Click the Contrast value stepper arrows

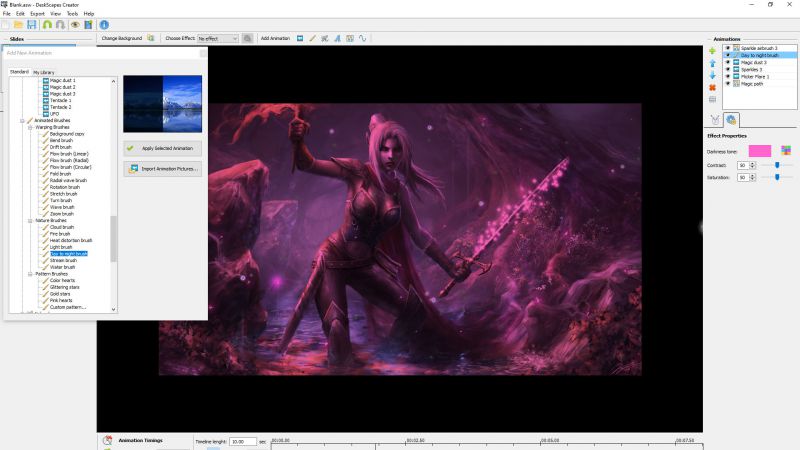click(x=753, y=165)
